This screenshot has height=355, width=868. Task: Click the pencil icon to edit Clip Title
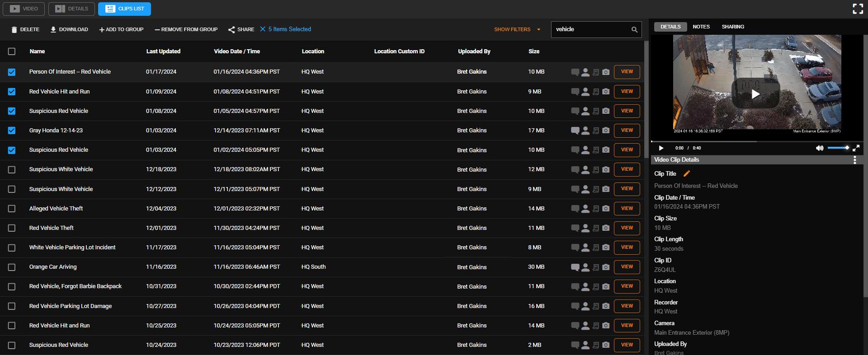pyautogui.click(x=686, y=174)
